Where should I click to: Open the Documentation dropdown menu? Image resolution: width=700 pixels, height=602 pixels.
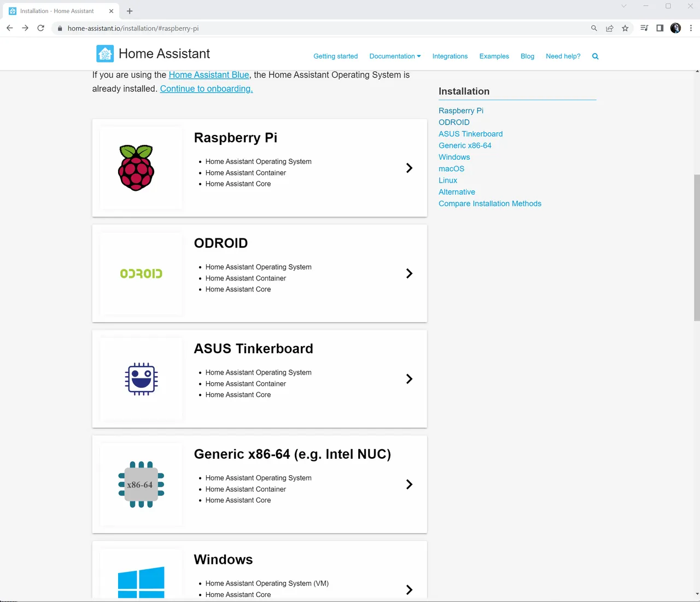(x=395, y=56)
